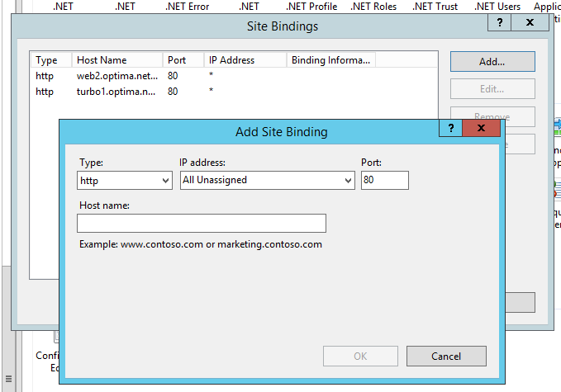
Task: Click the OK button
Action: [x=360, y=357]
